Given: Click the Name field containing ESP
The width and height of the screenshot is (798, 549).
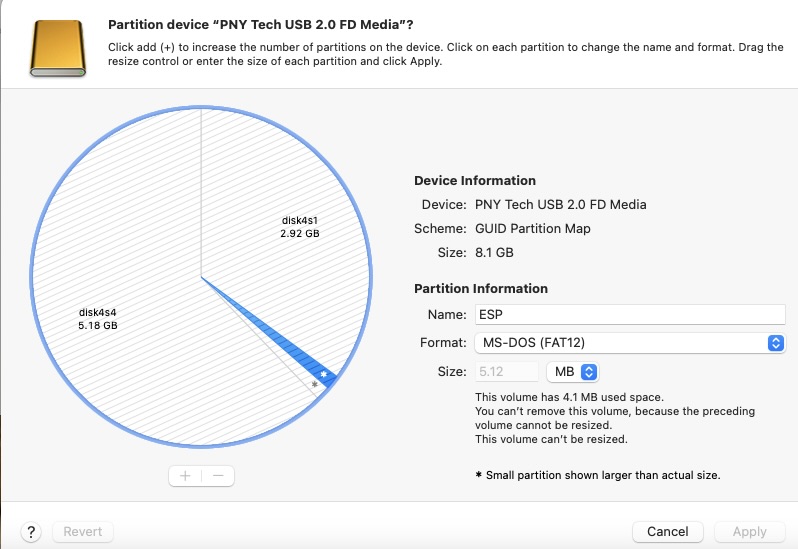Looking at the screenshot, I should pyautogui.click(x=630, y=314).
